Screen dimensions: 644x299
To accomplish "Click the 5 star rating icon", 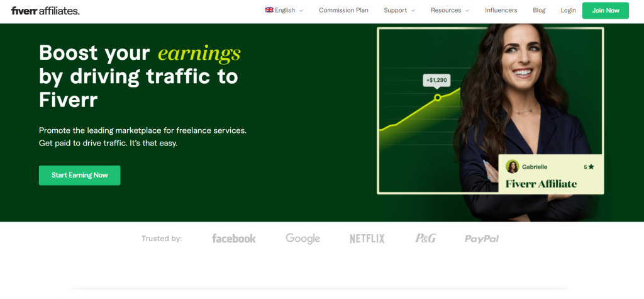I will point(591,167).
